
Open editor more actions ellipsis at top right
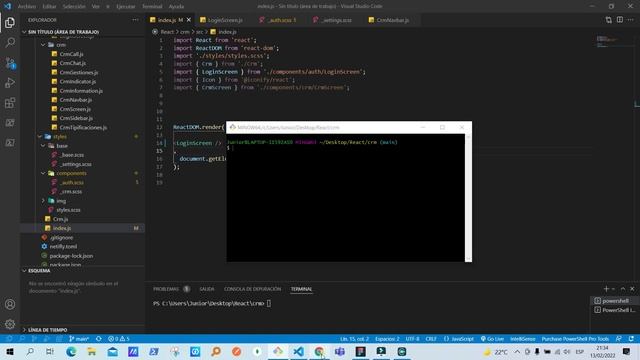(631, 20)
